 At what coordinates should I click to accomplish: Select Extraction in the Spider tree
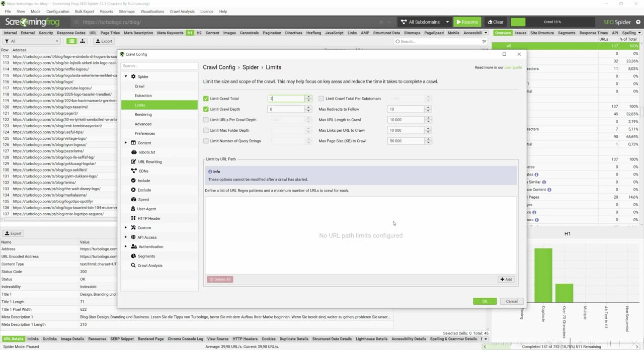tap(143, 96)
